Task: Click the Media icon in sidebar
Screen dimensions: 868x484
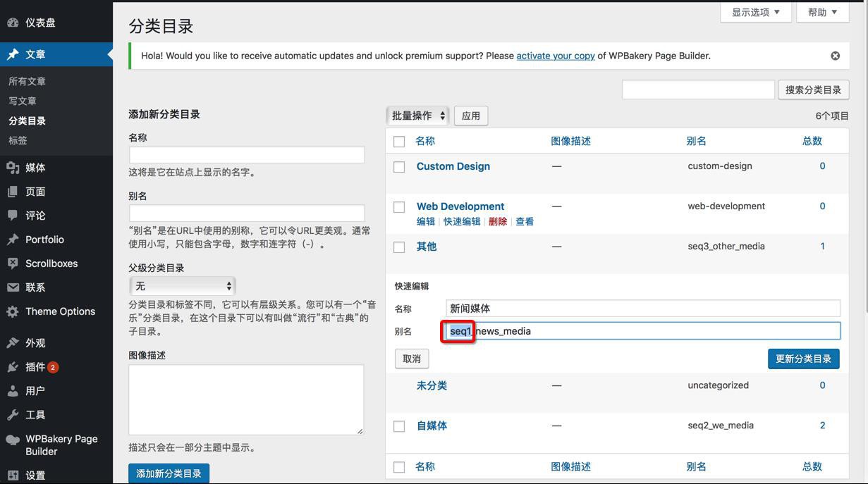Action: click(13, 168)
